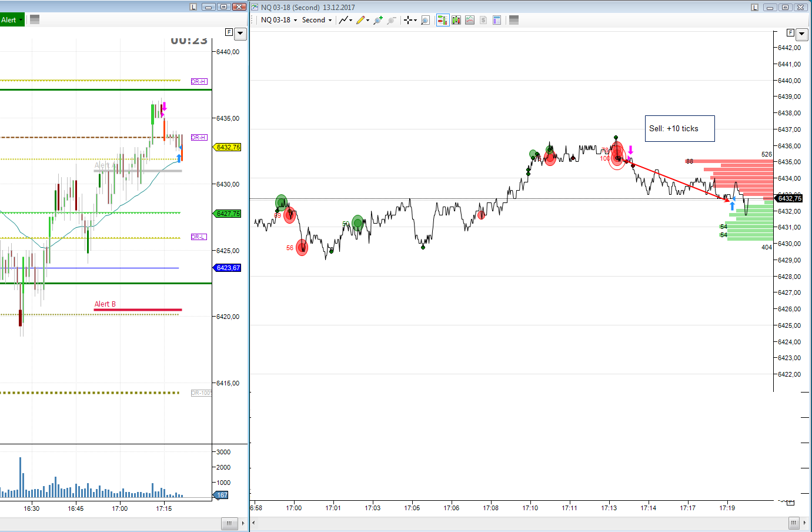Maximize the left chart window

click(224, 7)
